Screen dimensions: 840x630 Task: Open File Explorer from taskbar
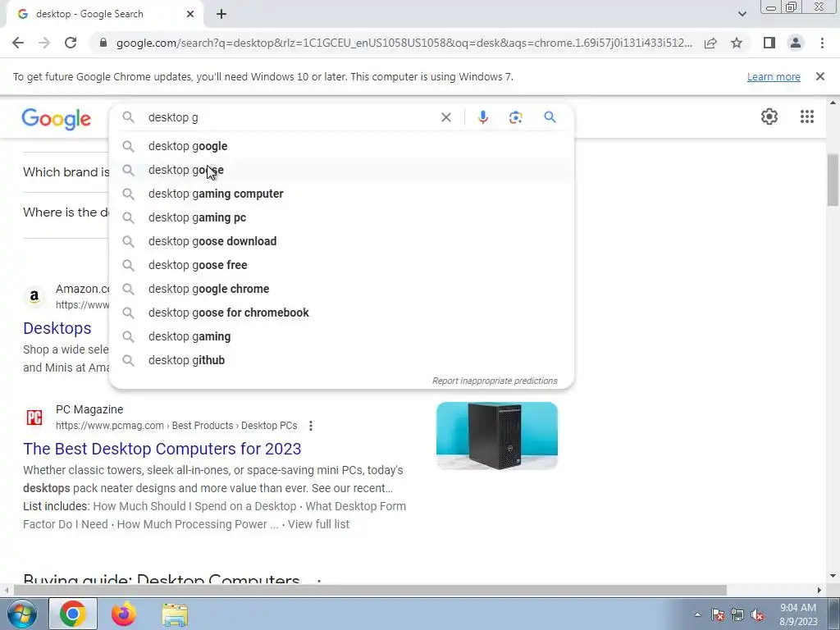pyautogui.click(x=175, y=614)
